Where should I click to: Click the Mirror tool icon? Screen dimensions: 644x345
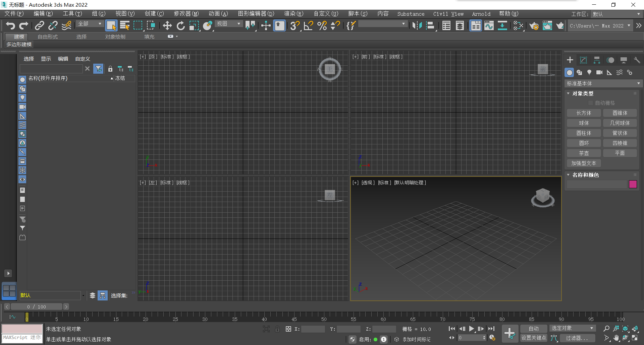tap(417, 25)
